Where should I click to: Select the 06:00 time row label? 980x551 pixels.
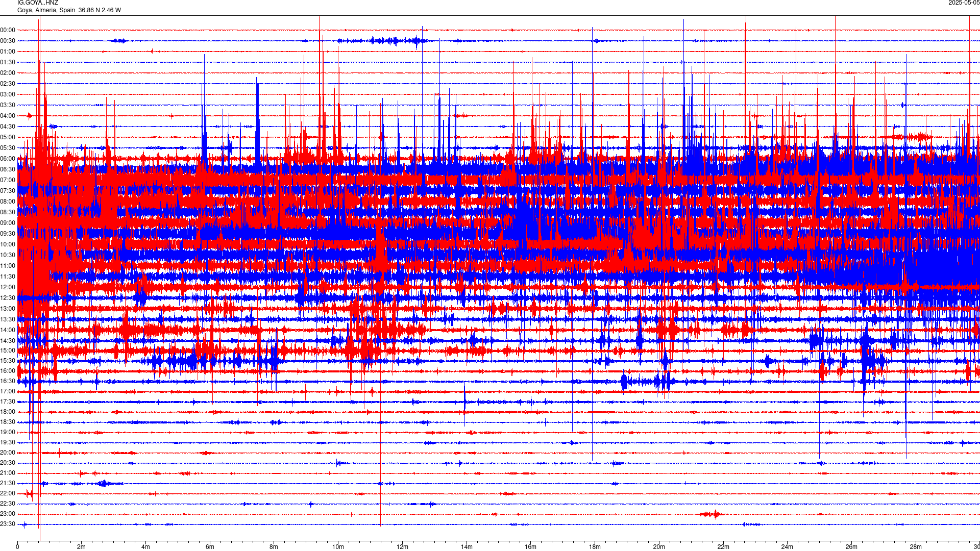(x=8, y=159)
